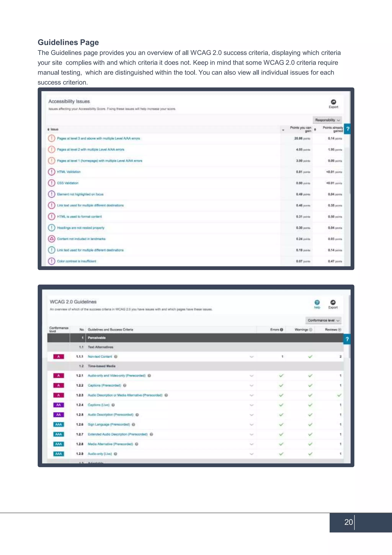Click the alert icon next to HTML Validation
This screenshot has width=392, height=555.
click(51, 172)
